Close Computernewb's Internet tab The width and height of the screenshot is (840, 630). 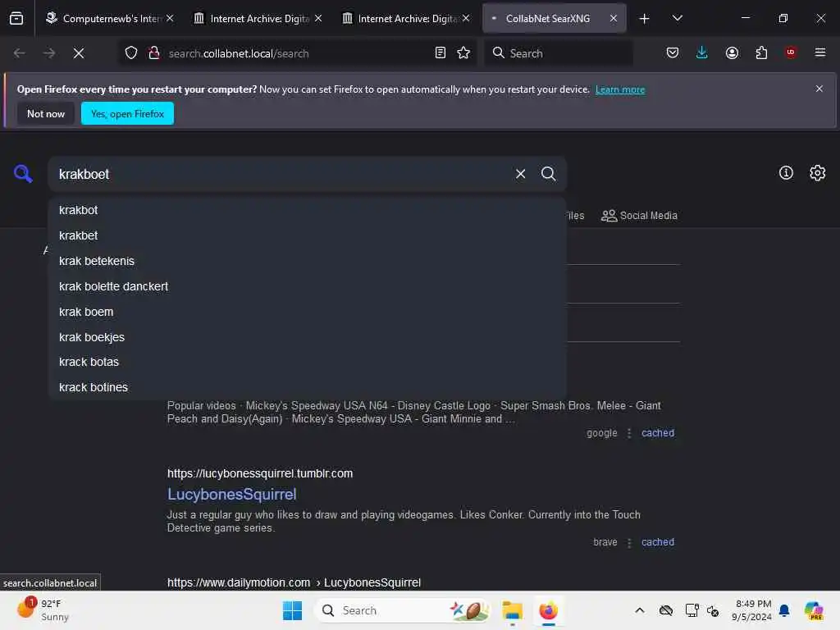[x=170, y=19]
